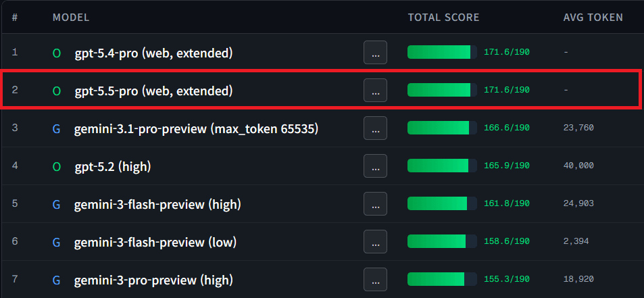This screenshot has height=298, width=644.
Task: Select the gpt-5.5-pro (web, extended) model name
Action: coord(153,91)
